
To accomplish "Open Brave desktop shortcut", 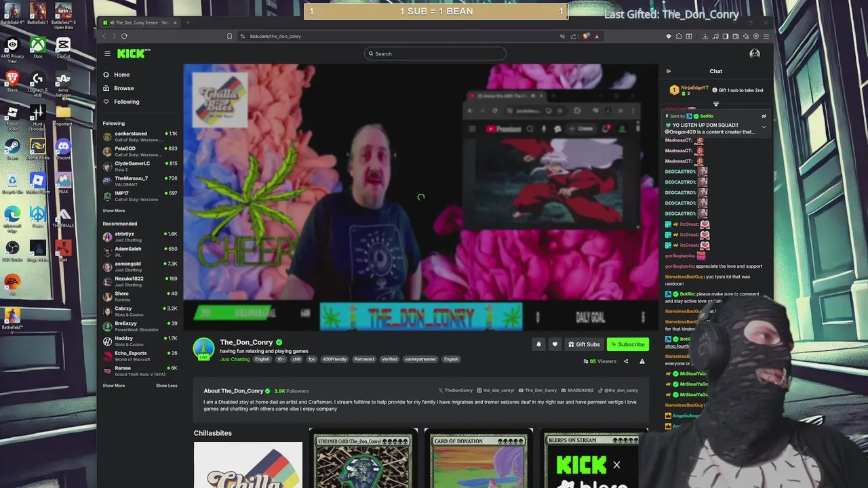I will (12, 81).
